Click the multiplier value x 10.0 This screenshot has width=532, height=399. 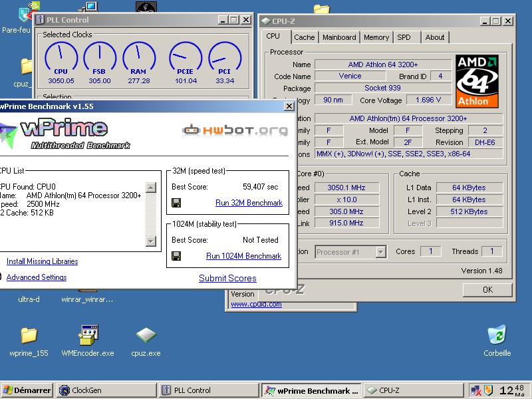(x=346, y=199)
